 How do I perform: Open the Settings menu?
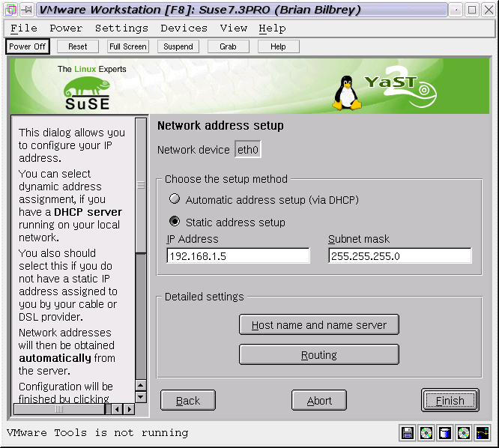(121, 28)
